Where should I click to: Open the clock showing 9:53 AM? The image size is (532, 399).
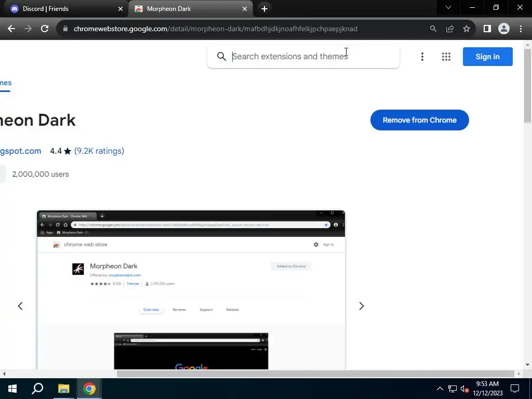(x=487, y=389)
